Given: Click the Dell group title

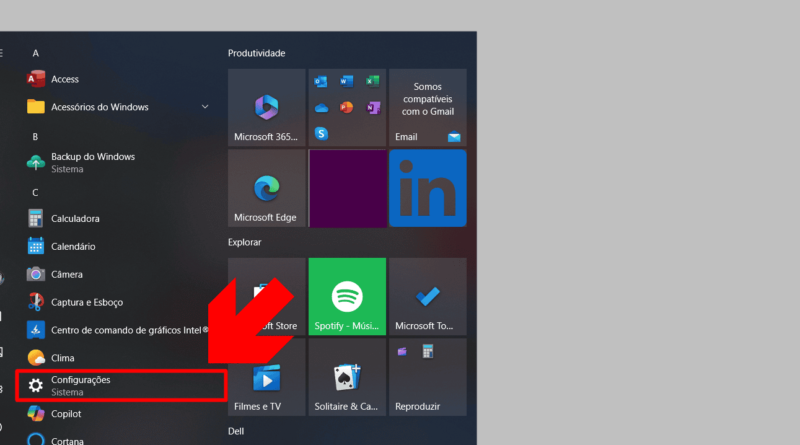Looking at the screenshot, I should [236, 431].
